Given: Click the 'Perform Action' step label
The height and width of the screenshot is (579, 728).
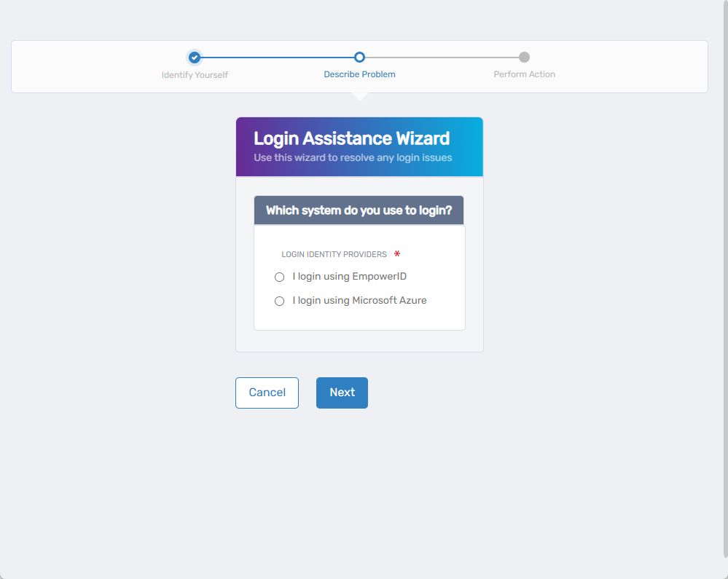Looking at the screenshot, I should coord(524,74).
